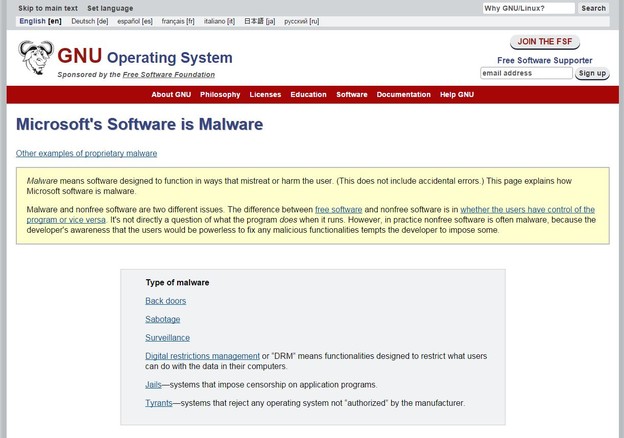Click the Sign up button
Viewport: 624px width, 438px height.
pos(592,73)
